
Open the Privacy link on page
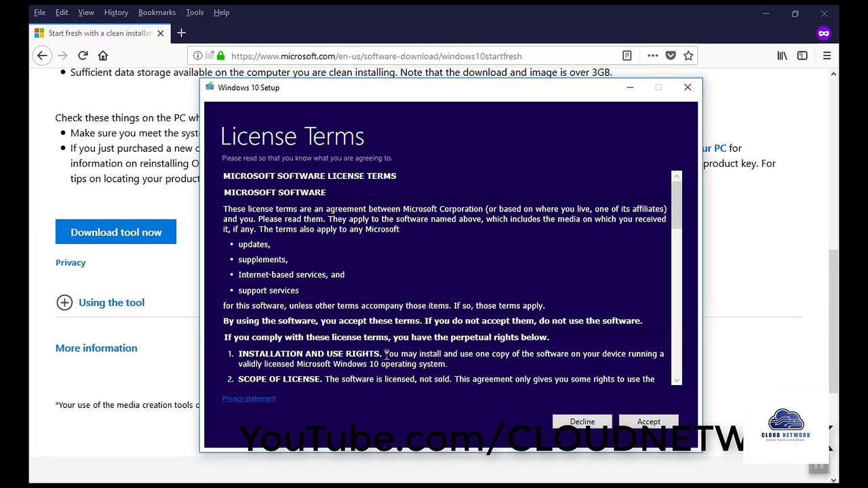pos(71,263)
